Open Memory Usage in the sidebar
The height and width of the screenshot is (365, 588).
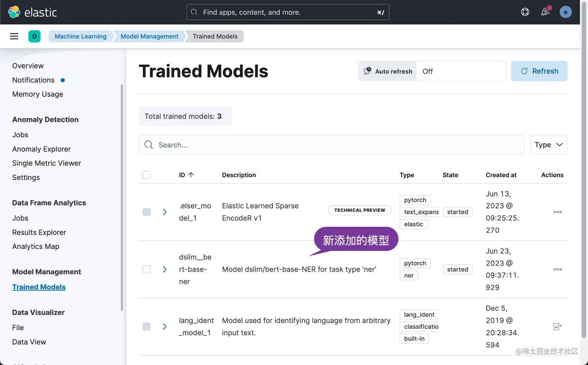point(38,94)
